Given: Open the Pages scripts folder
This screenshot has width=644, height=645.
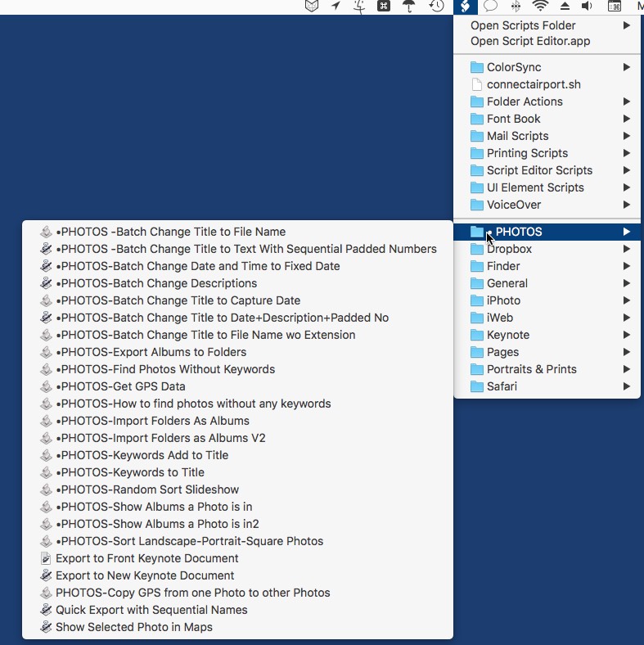Looking at the screenshot, I should pos(547,352).
